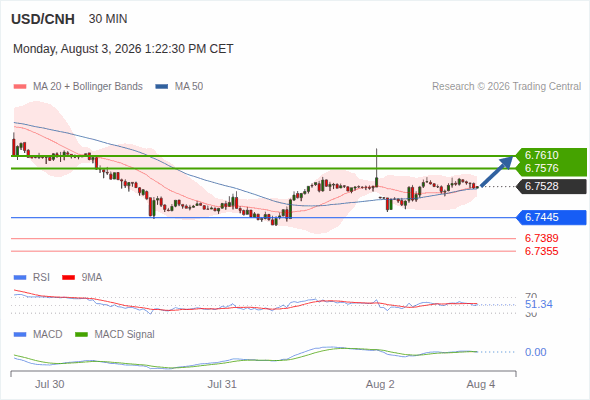Click the USD/CNH chart title
The width and height of the screenshot is (590, 400).
43,19
